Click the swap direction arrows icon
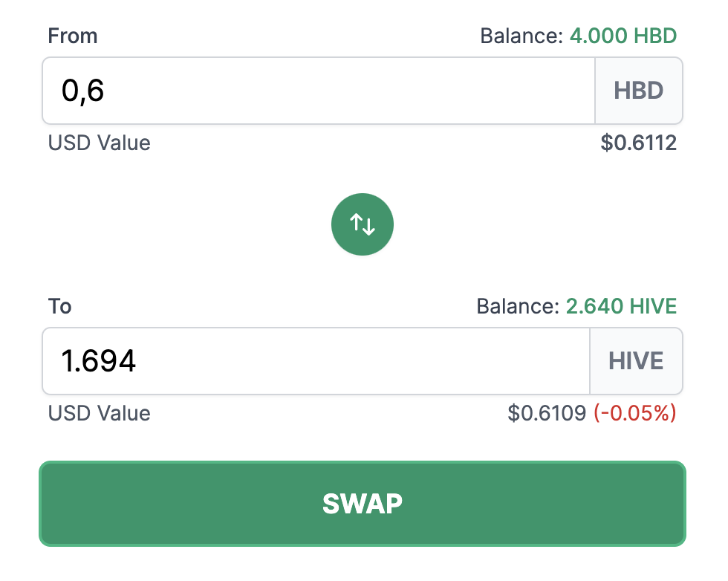Viewport: 728px width, 581px height. [x=363, y=224]
